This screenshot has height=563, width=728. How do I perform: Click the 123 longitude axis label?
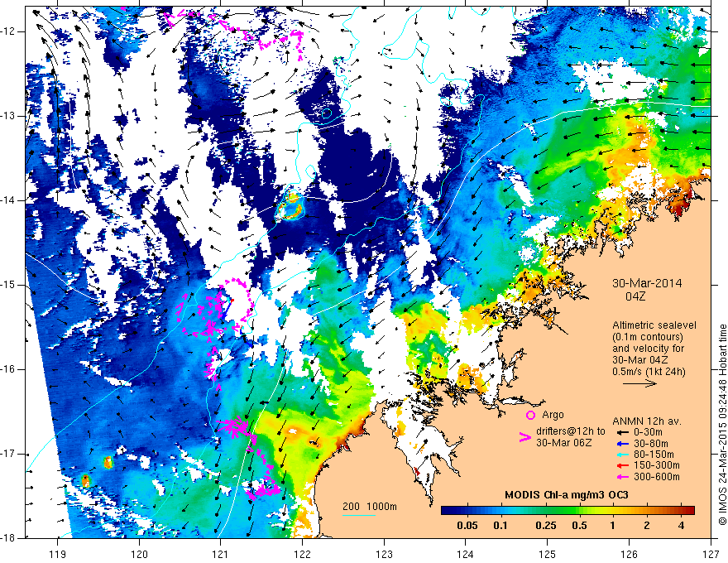tap(384, 541)
